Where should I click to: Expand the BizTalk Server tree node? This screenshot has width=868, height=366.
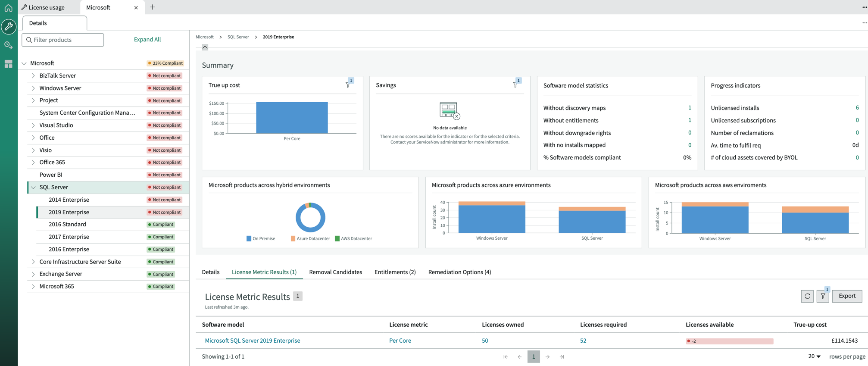coord(33,76)
